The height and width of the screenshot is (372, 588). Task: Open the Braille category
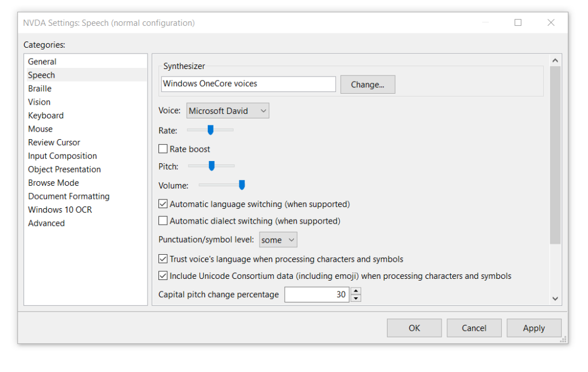[86, 89]
